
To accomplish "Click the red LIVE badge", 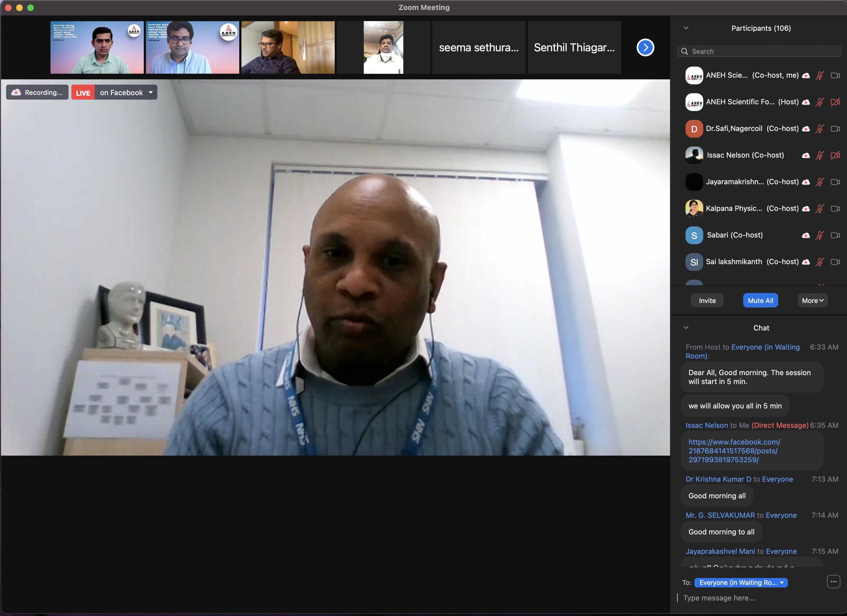I will [83, 93].
